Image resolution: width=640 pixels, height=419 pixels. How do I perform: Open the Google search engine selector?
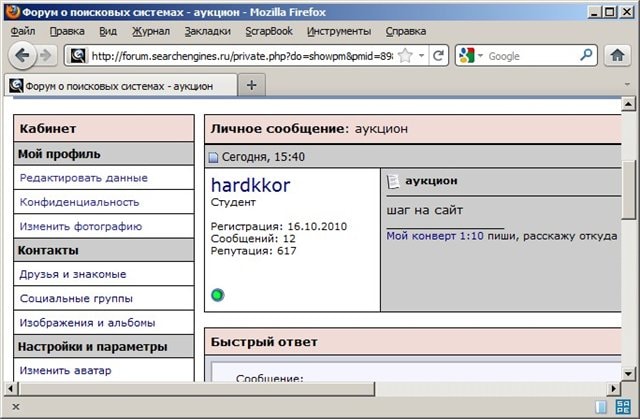(471, 55)
